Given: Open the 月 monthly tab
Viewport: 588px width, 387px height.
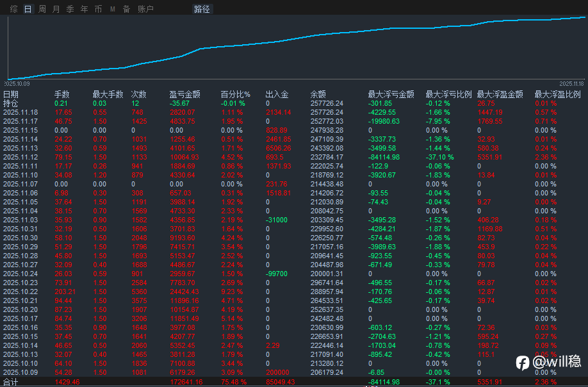Looking at the screenshot, I should [56, 9].
